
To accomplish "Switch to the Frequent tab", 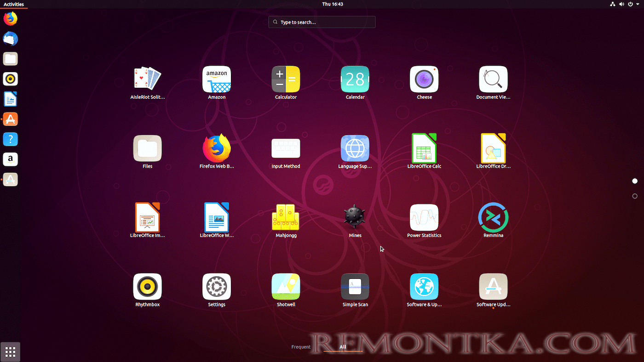I will pos(301,347).
